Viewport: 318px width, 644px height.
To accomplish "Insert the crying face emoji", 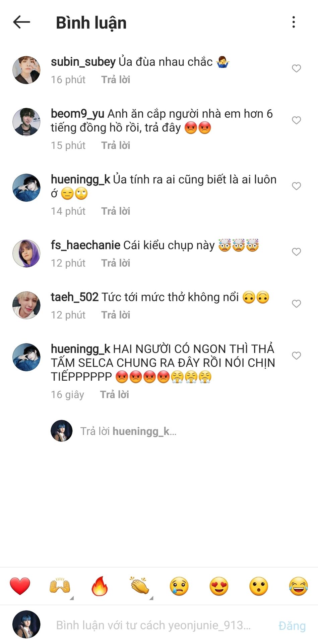I will coord(179,586).
